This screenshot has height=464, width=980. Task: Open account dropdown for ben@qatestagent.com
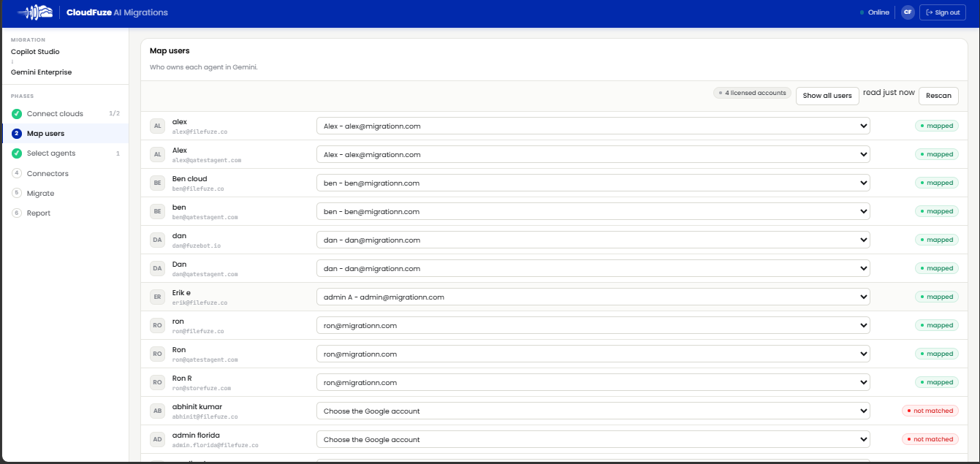point(593,211)
